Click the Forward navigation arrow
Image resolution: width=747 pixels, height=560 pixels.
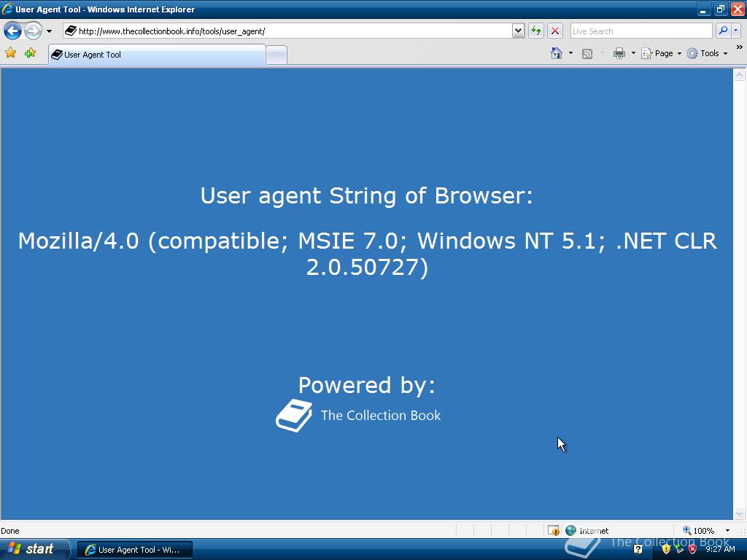tap(33, 31)
